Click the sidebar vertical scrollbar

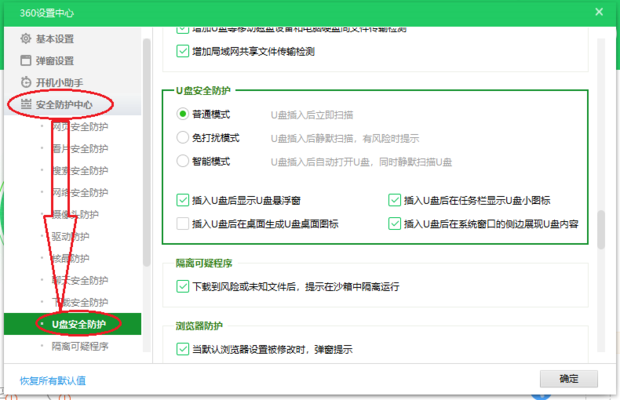click(x=147, y=153)
